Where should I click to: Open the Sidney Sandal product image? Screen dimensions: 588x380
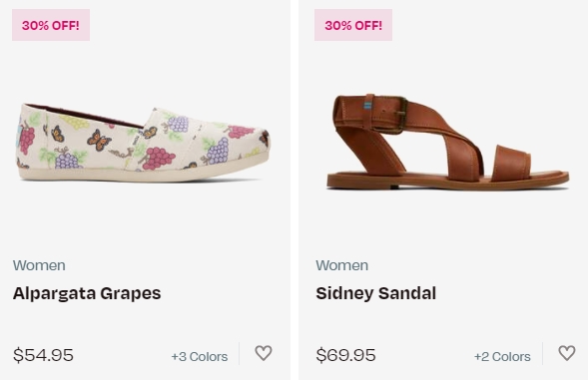coord(448,143)
